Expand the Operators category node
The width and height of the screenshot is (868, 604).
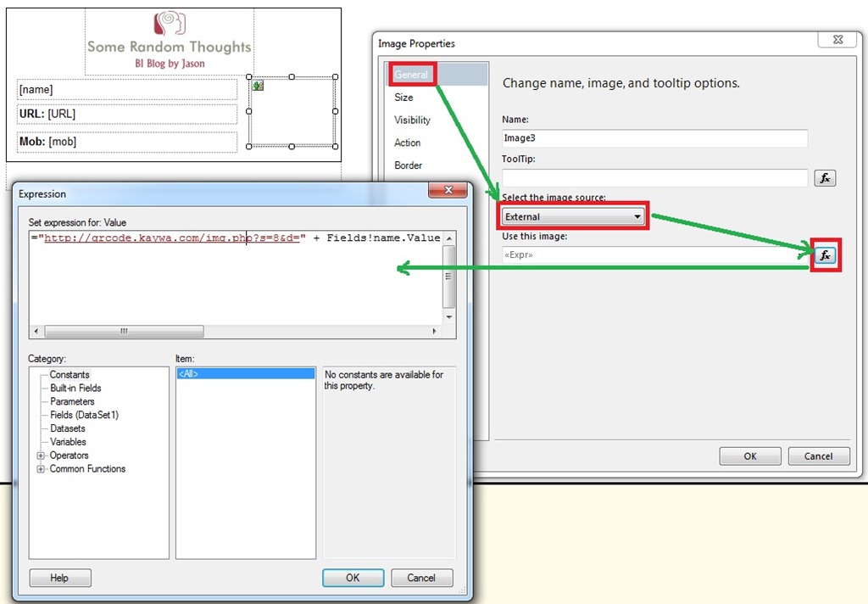(41, 456)
